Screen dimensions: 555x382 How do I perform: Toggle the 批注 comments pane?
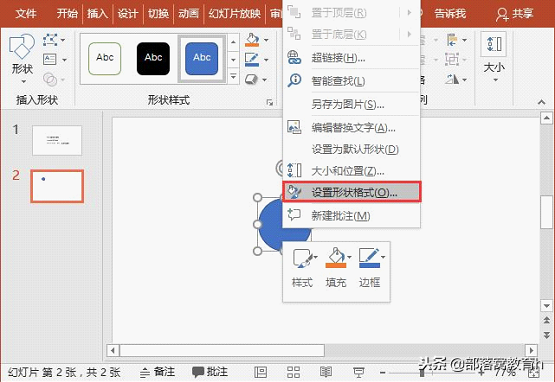point(210,372)
